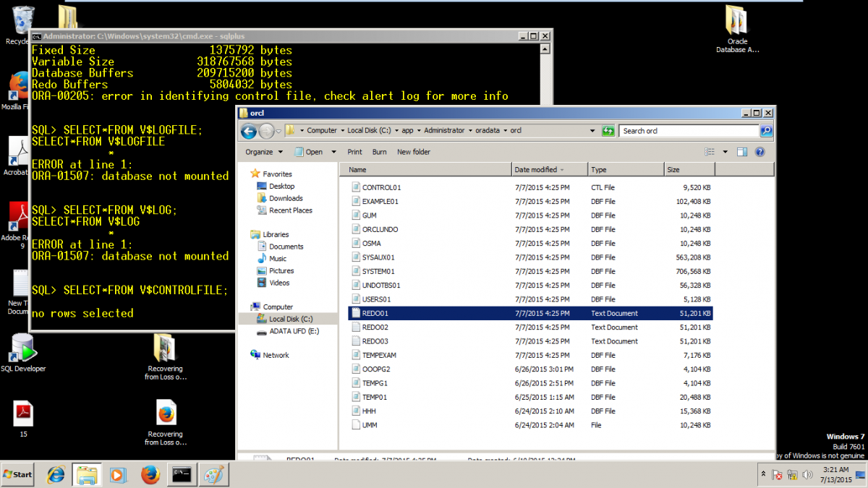Open the Explorer Help question mark icon
The width and height of the screenshot is (868, 488).
(x=759, y=152)
